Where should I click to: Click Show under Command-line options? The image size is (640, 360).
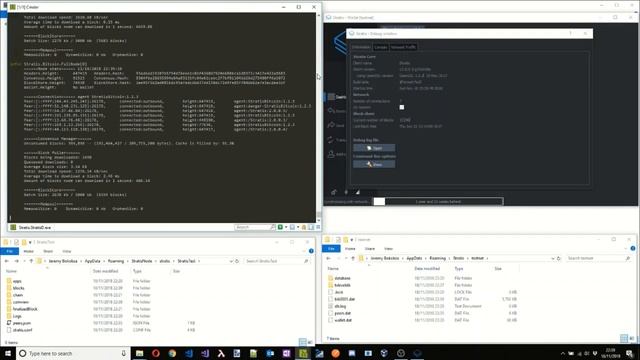coord(374,164)
